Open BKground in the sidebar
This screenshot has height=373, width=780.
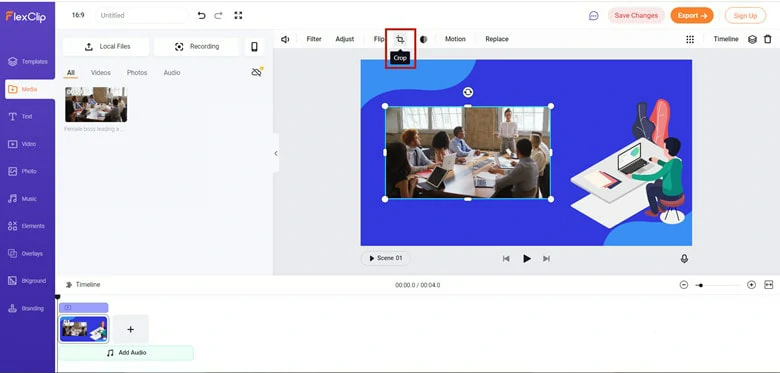(27, 281)
